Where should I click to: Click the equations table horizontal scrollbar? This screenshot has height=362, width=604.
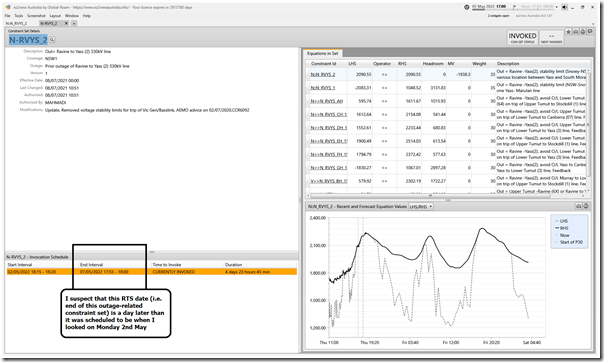tap(431, 195)
